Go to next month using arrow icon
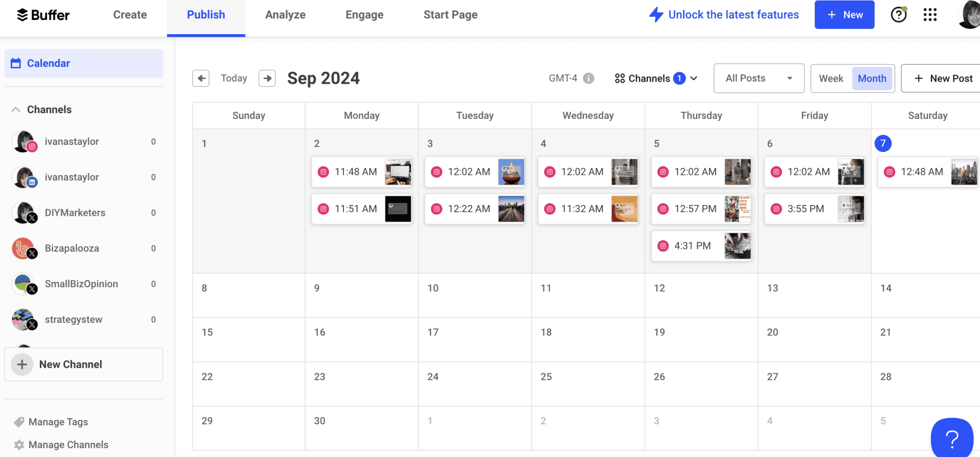The height and width of the screenshot is (457, 980). 267,78
